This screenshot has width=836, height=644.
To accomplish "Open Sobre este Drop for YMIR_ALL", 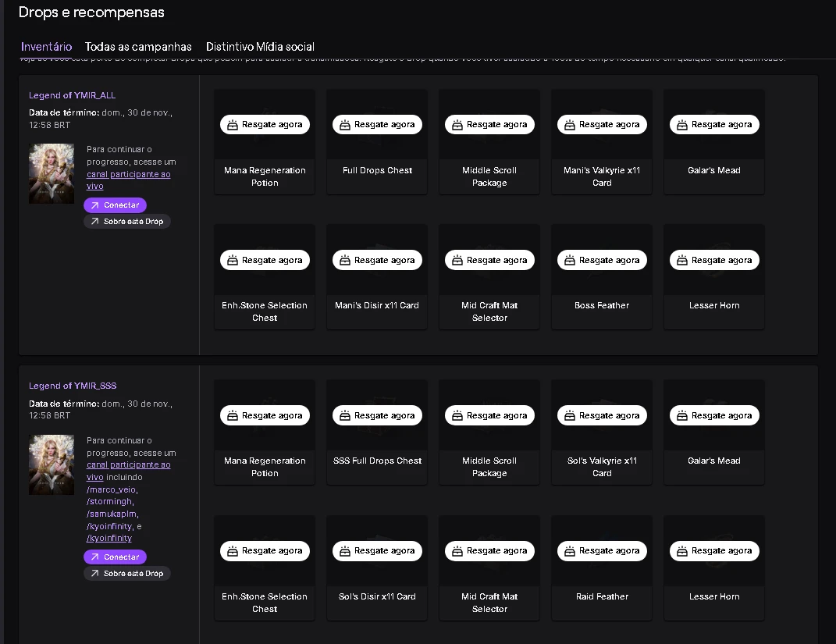I will click(126, 222).
